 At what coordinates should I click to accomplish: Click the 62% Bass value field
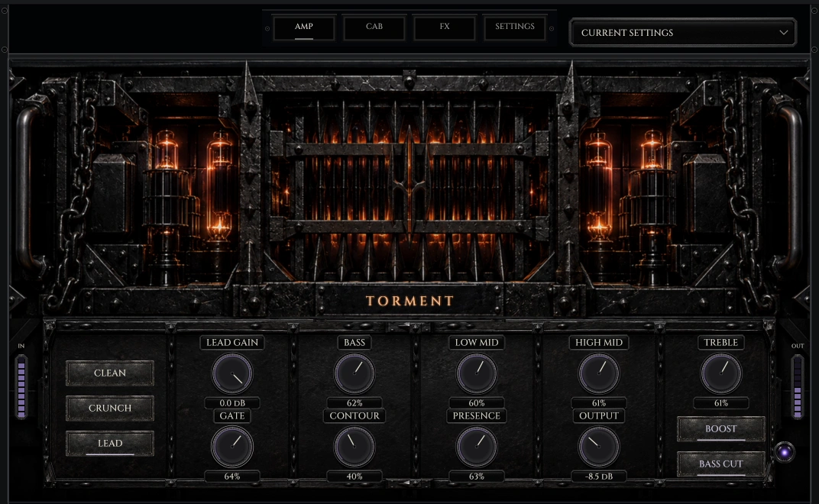(354, 403)
